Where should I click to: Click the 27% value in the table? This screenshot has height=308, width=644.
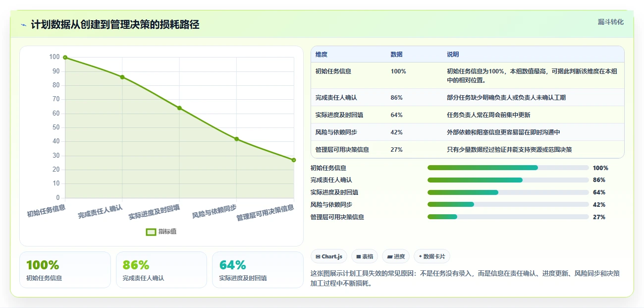(396, 150)
